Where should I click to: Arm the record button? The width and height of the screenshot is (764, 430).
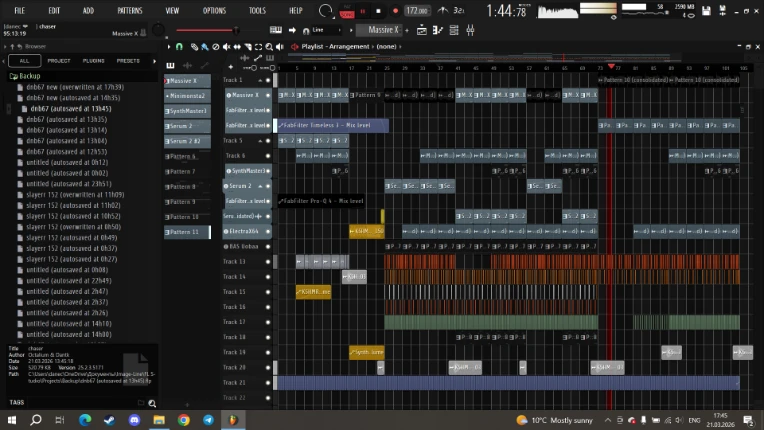point(395,11)
